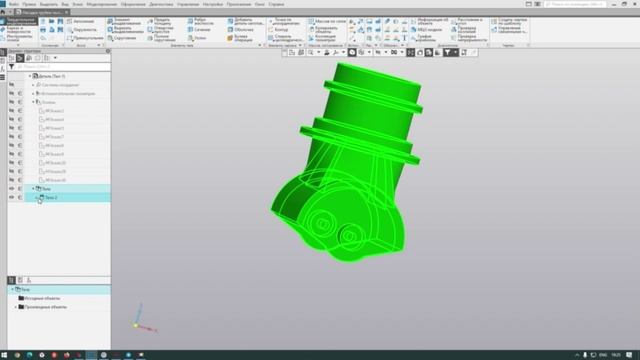
Task: Open the Расстояние и угол measurement tool
Action: 467,21
